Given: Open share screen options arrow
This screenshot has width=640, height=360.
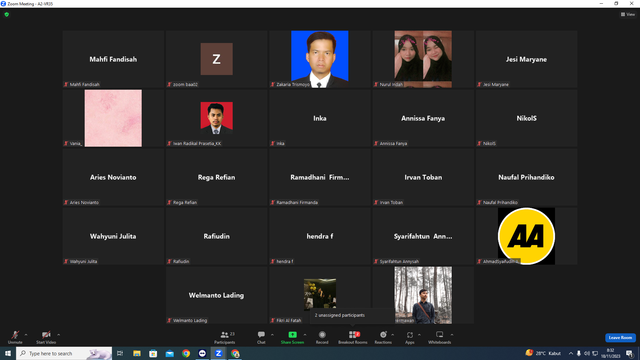Looking at the screenshot, I should click(x=305, y=335).
